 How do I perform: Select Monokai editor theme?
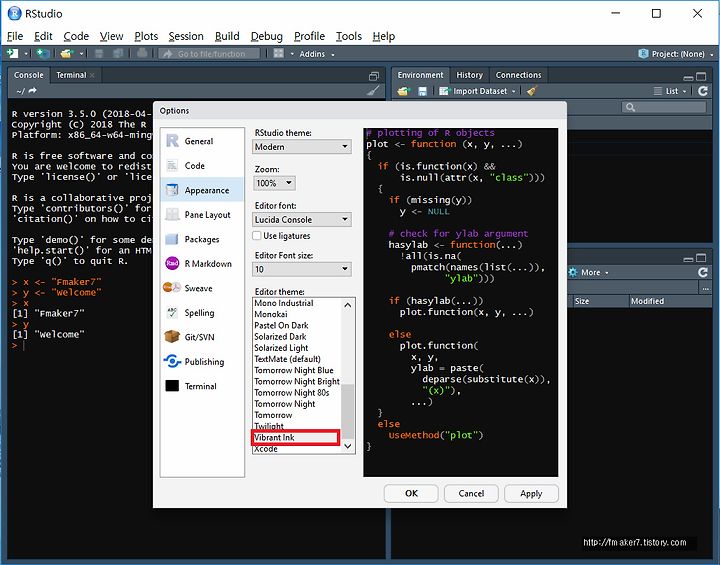[297, 314]
